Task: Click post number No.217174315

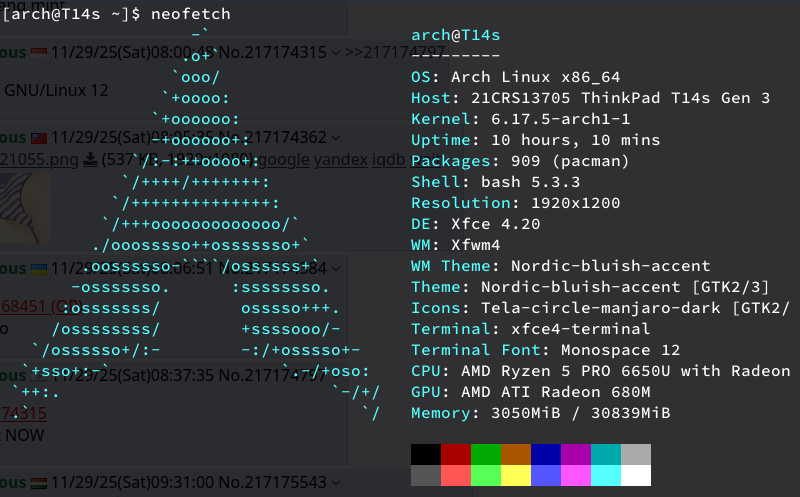Action: pos(272,53)
